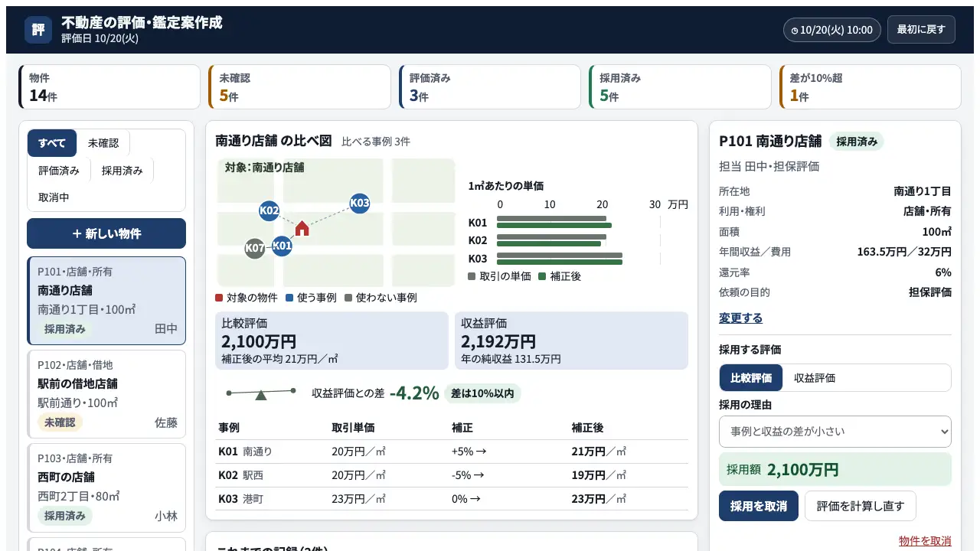The height and width of the screenshot is (551, 980).
Task: Click the 還元率 6% value
Action: tap(943, 272)
